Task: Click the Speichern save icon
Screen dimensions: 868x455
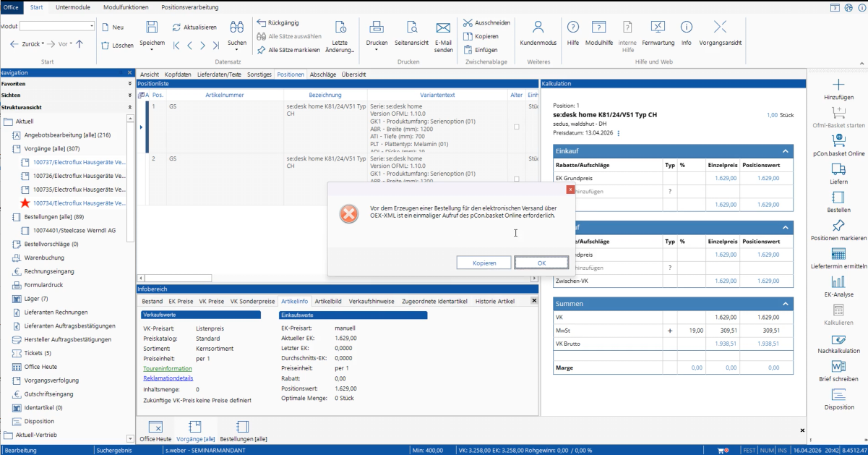Action: click(152, 27)
